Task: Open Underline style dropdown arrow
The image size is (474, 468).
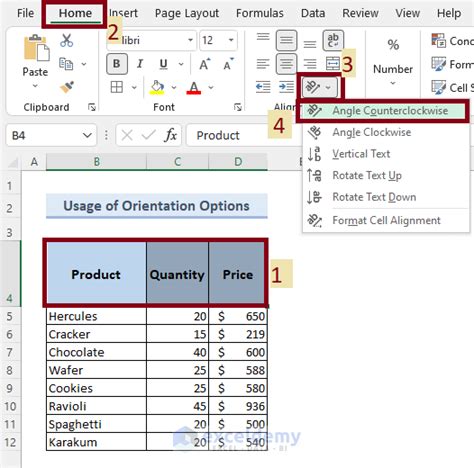Action: pyautogui.click(x=181, y=64)
